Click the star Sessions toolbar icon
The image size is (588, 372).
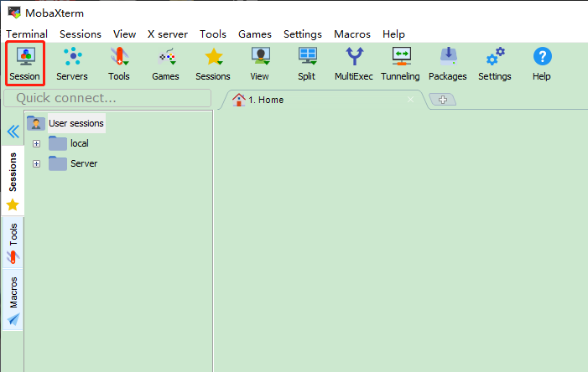click(x=213, y=63)
